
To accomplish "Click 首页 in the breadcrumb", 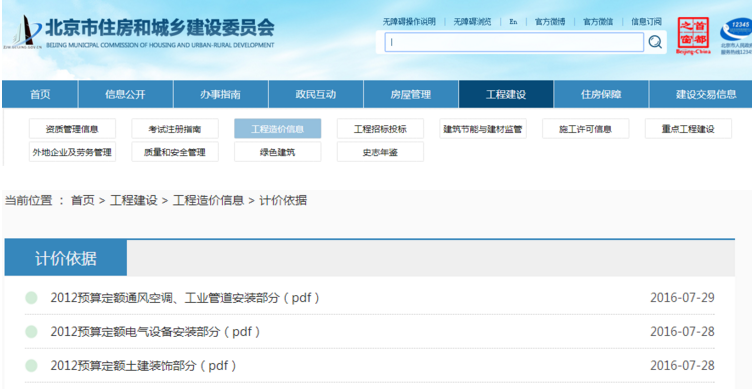I will pos(83,200).
